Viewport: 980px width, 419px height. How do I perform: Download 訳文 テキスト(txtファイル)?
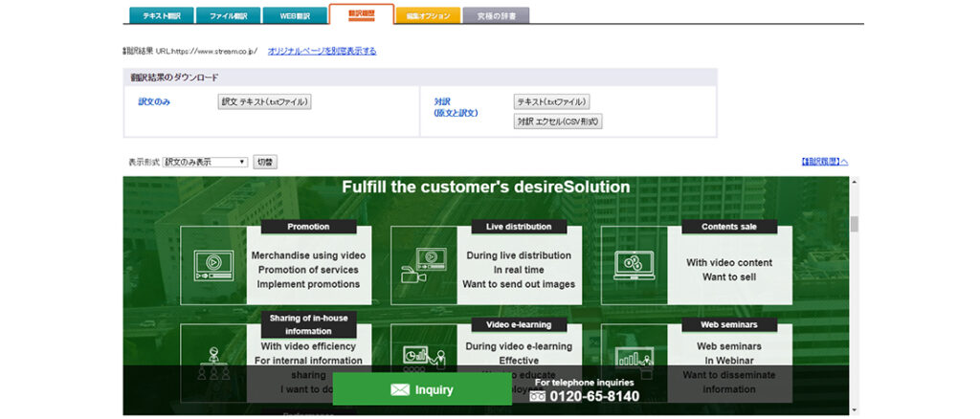pyautogui.click(x=264, y=101)
